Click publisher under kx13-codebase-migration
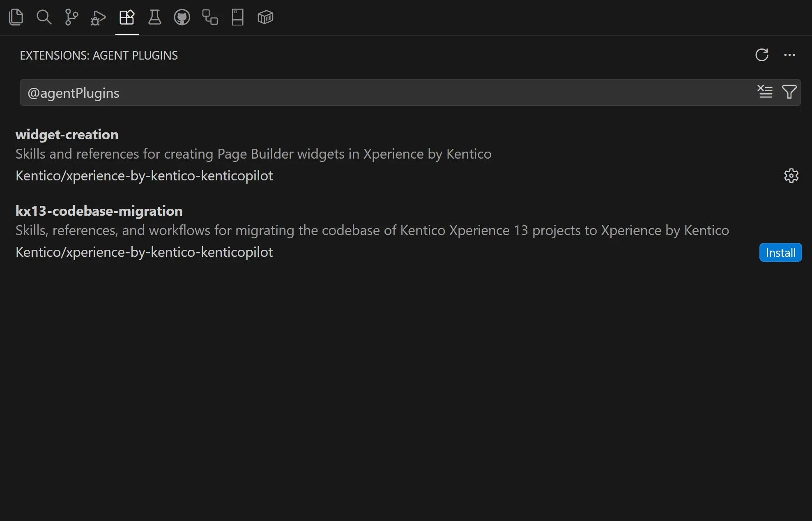812x521 pixels. (x=144, y=252)
